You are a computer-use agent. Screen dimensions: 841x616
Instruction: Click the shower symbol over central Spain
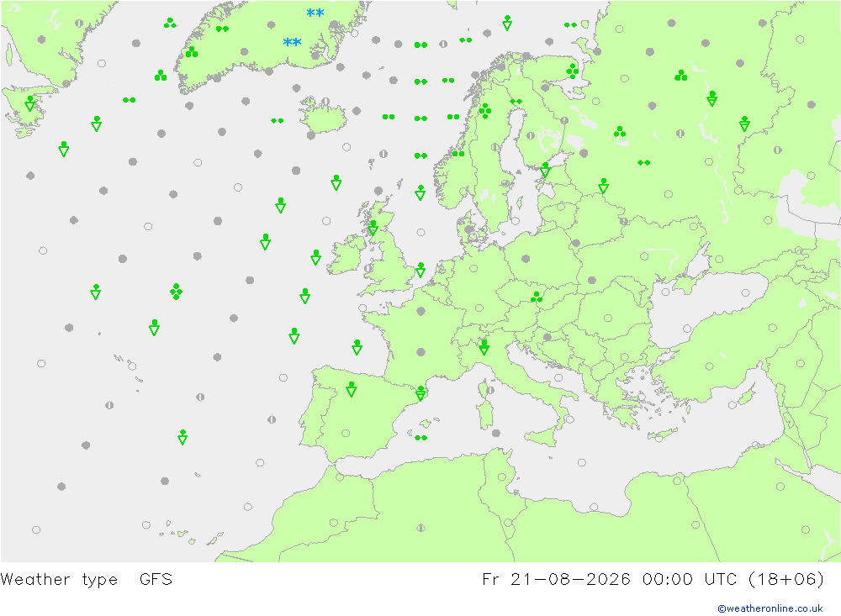pos(352,389)
